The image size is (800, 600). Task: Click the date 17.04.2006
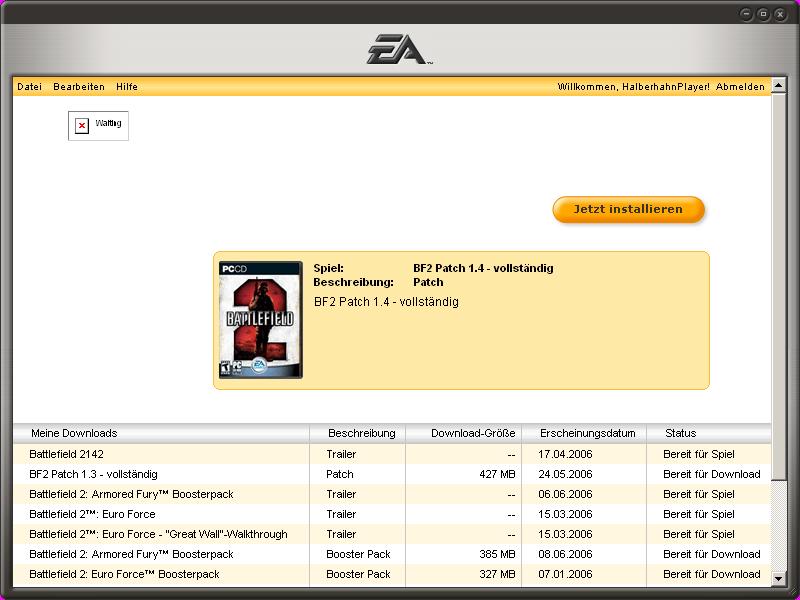pos(565,454)
